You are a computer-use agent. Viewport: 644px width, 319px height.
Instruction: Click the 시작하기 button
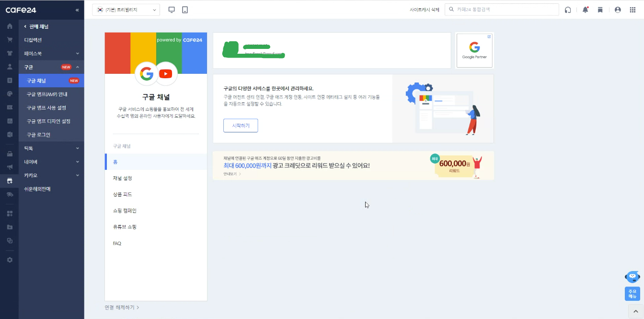click(241, 125)
